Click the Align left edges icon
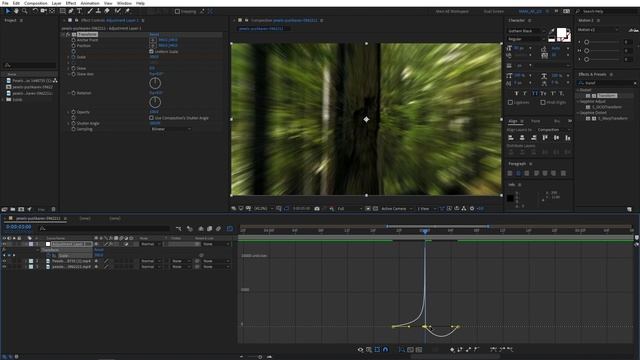The width and height of the screenshot is (640, 360). point(511,138)
